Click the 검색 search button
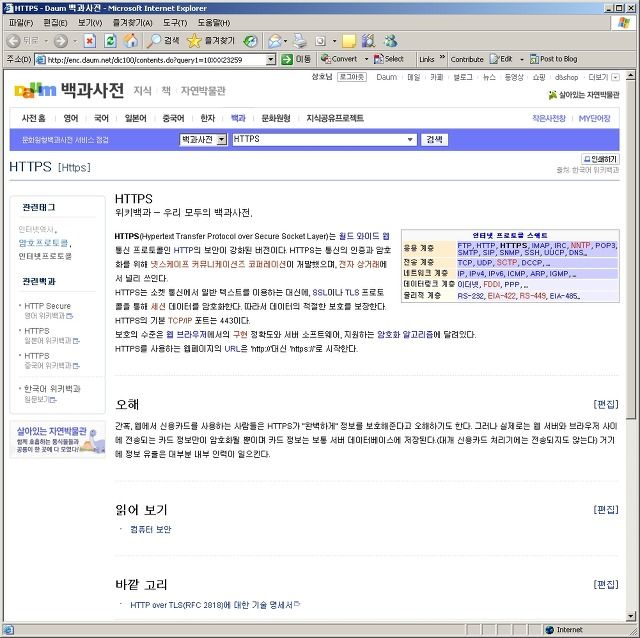640x638 pixels. [434, 140]
